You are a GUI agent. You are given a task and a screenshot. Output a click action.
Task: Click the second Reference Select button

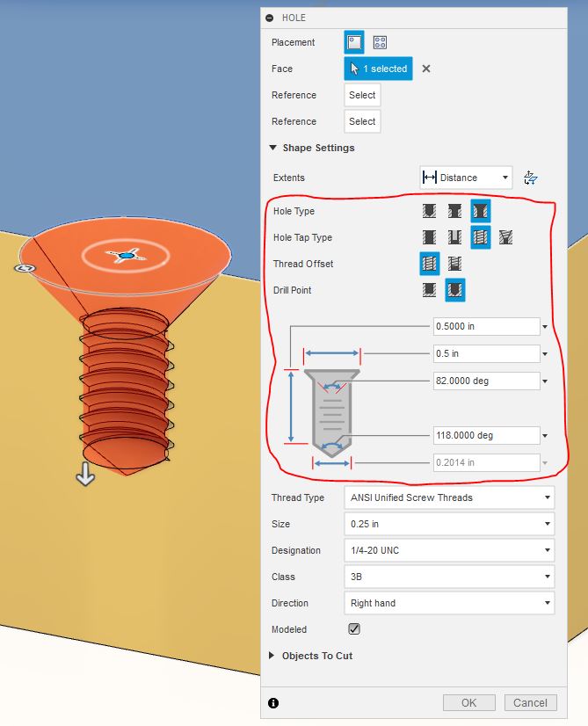tap(362, 121)
